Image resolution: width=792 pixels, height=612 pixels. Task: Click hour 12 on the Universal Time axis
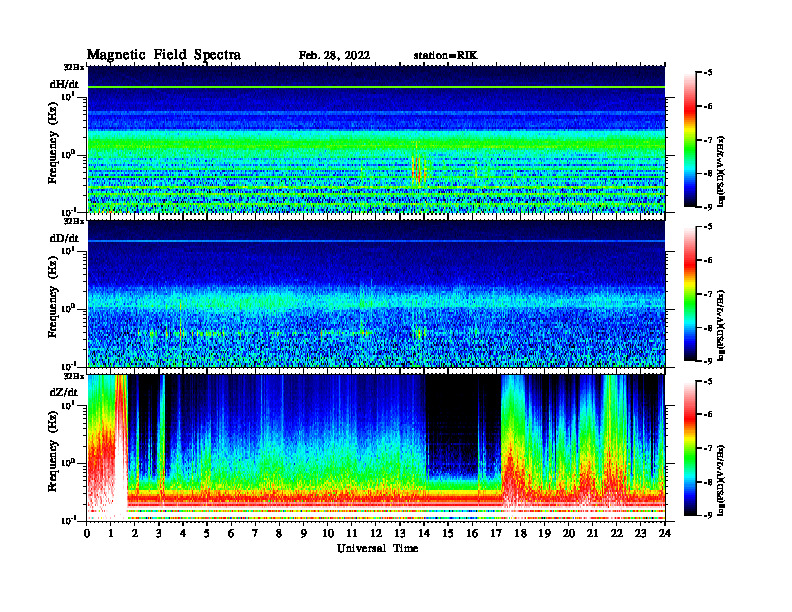pyautogui.click(x=376, y=534)
